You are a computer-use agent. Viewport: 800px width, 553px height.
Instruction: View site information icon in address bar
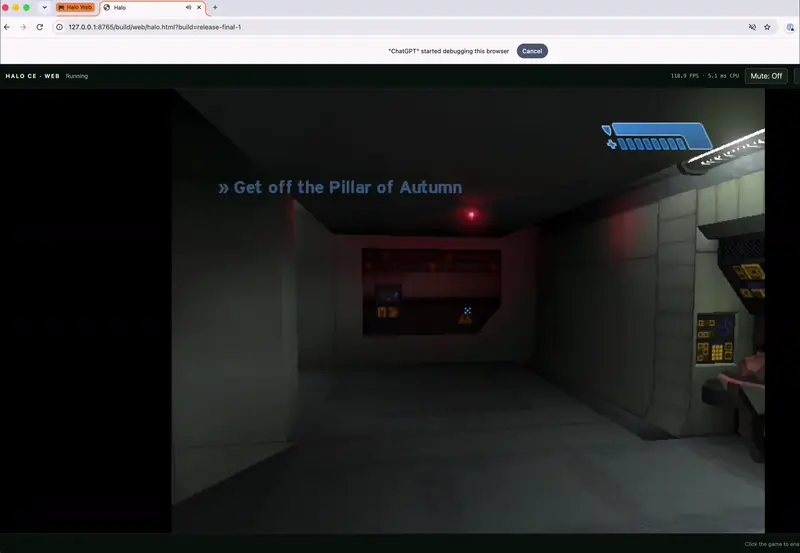click(x=59, y=27)
